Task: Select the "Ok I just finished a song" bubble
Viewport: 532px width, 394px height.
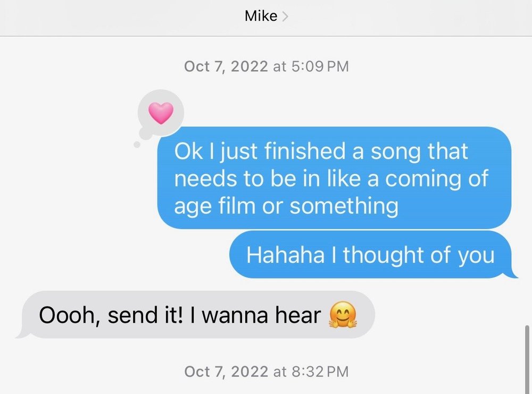Action: pos(335,178)
